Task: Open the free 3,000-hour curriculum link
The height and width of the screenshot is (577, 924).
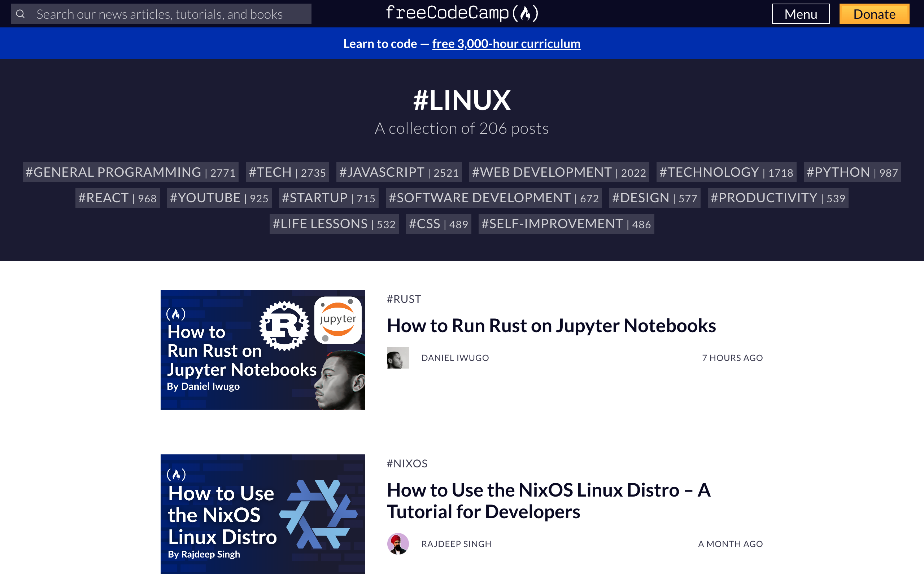Action: coord(506,44)
